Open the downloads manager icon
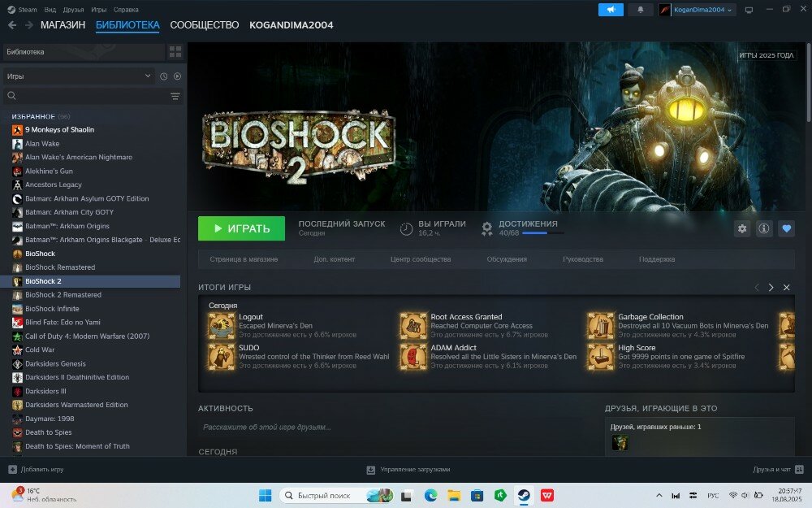Image resolution: width=812 pixels, height=508 pixels. pyautogui.click(x=371, y=470)
